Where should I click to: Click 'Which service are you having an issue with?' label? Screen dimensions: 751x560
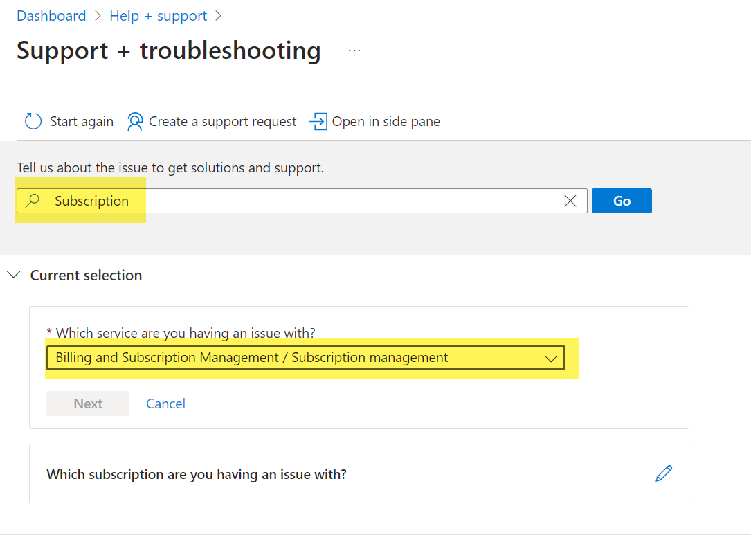pos(186,332)
